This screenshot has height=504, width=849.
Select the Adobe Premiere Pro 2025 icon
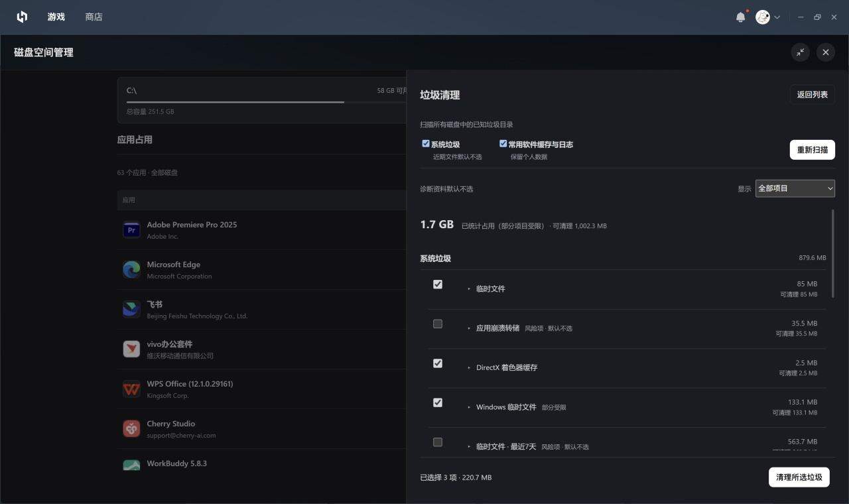click(x=131, y=229)
